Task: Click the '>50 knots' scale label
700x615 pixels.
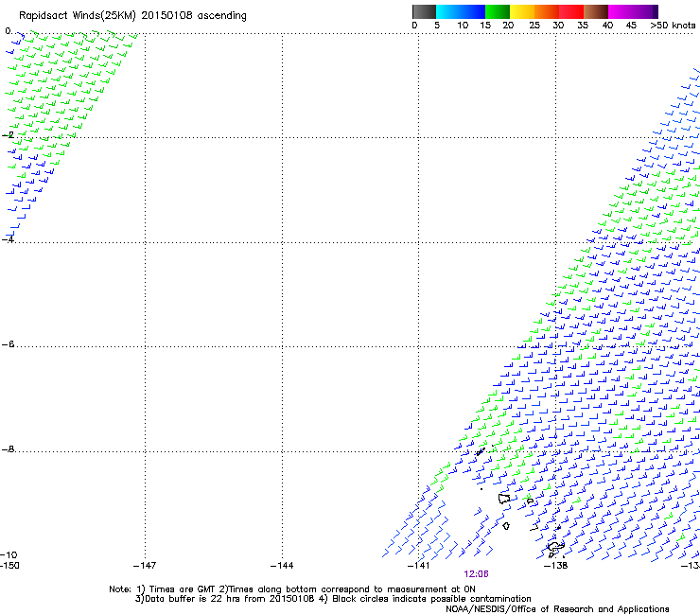Action: [673, 26]
